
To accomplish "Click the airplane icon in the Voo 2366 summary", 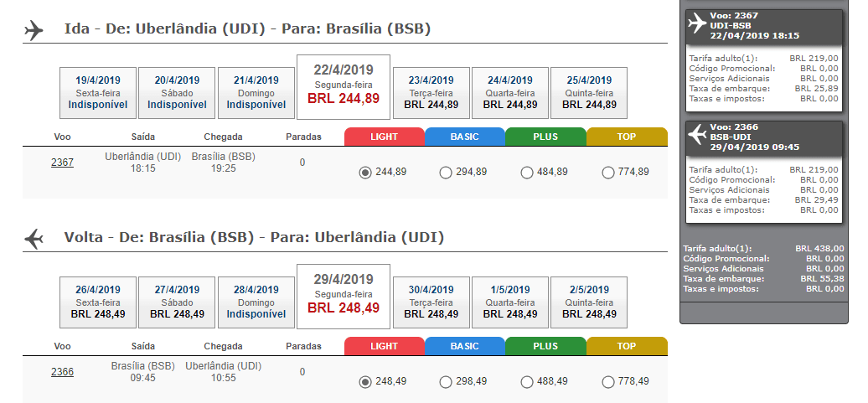I will point(697,135).
